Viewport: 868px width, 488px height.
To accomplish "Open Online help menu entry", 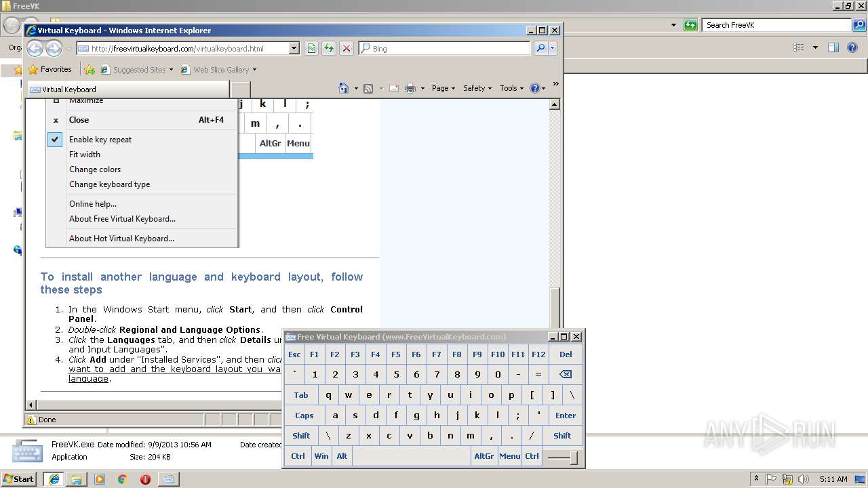I will pyautogui.click(x=142, y=204).
